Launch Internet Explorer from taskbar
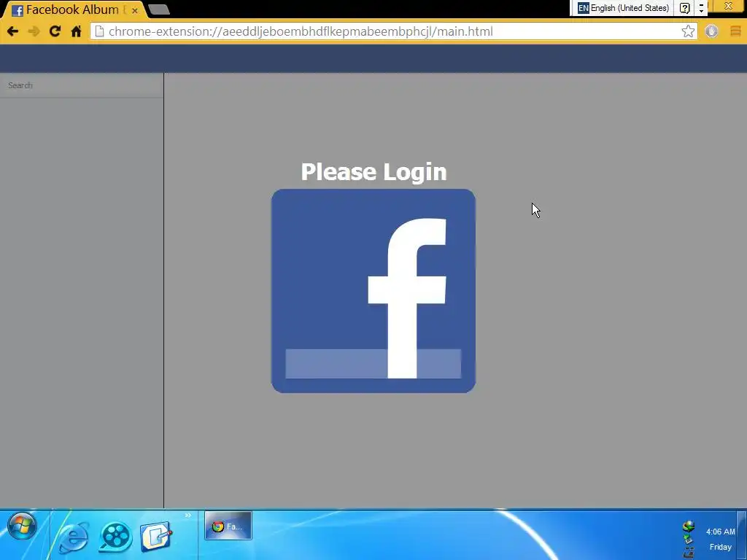747x560 pixels. (74, 537)
